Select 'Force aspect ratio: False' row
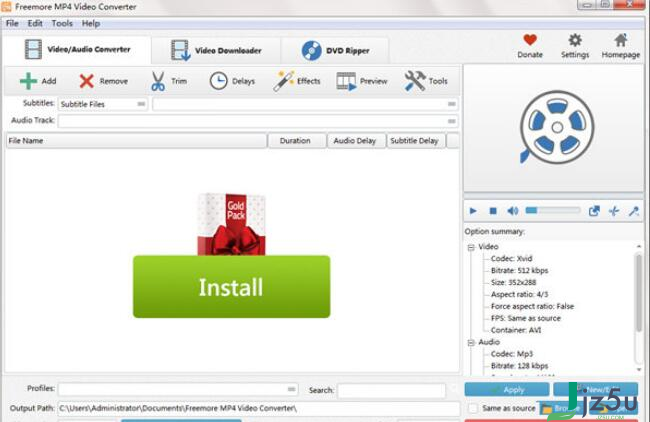The width and height of the screenshot is (650, 422). (532, 306)
